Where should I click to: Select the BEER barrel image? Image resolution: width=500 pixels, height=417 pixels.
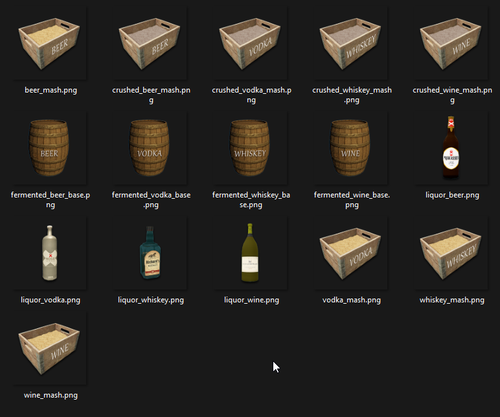pyautogui.click(x=49, y=148)
